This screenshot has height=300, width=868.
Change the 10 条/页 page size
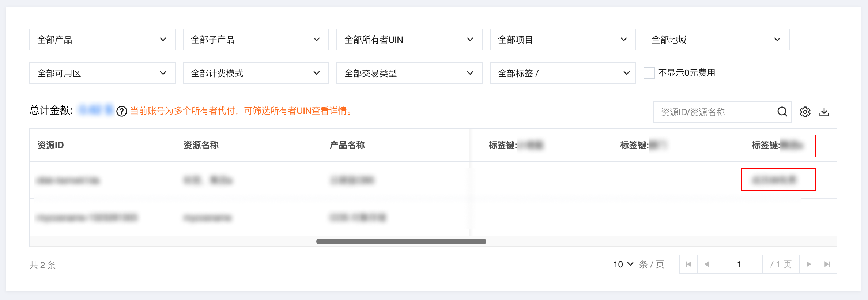click(x=623, y=264)
